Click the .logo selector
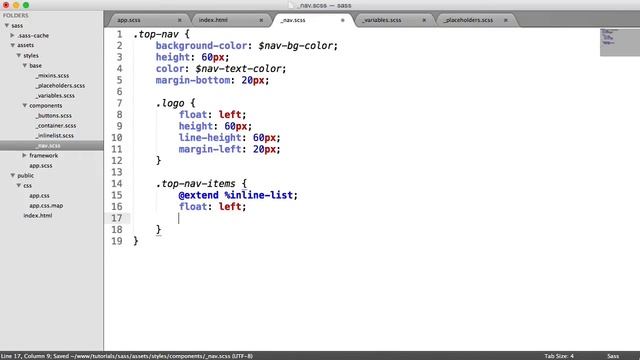The height and width of the screenshot is (360, 640). click(x=170, y=103)
